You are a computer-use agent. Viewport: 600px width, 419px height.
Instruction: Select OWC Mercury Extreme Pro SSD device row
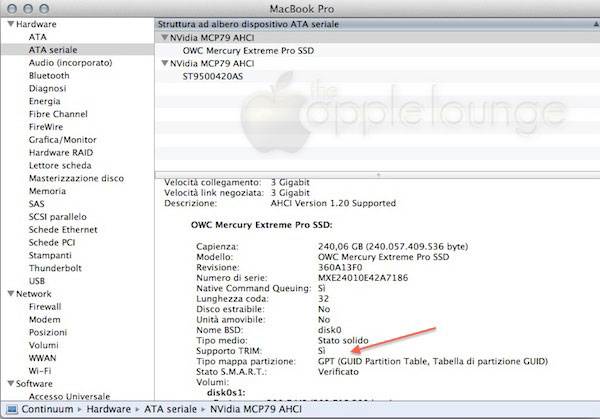click(x=377, y=51)
